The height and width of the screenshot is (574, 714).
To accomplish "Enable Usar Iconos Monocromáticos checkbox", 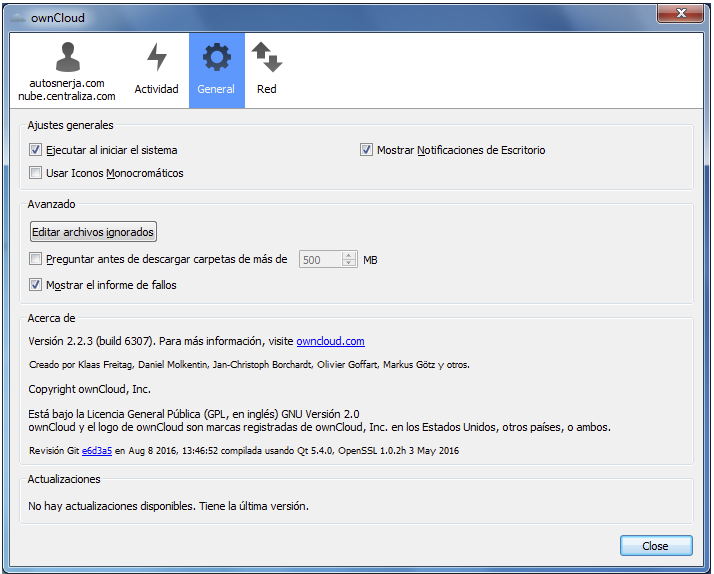I will pyautogui.click(x=36, y=173).
